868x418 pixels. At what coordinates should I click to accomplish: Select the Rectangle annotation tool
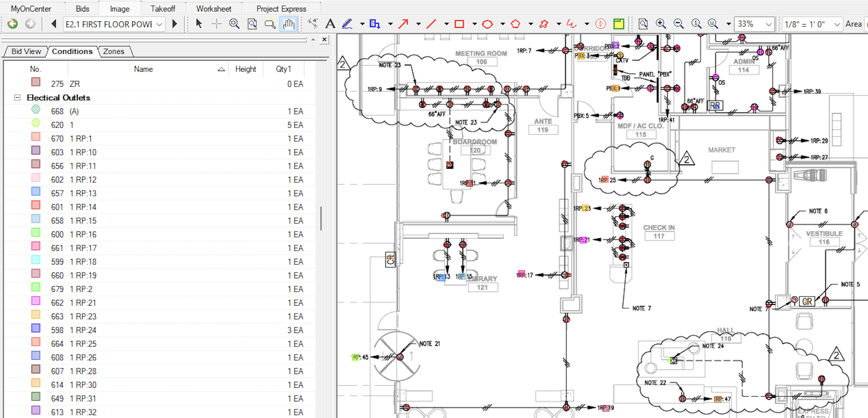[x=460, y=24]
